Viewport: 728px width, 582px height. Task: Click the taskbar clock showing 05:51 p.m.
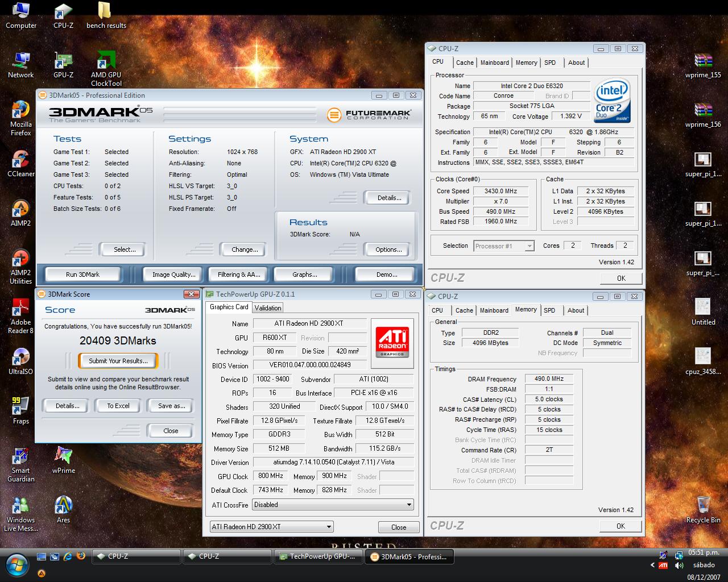(x=704, y=552)
